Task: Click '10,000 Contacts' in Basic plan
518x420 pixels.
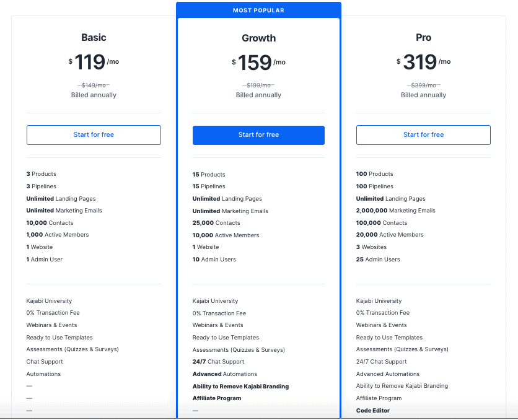Action: pyautogui.click(x=50, y=223)
